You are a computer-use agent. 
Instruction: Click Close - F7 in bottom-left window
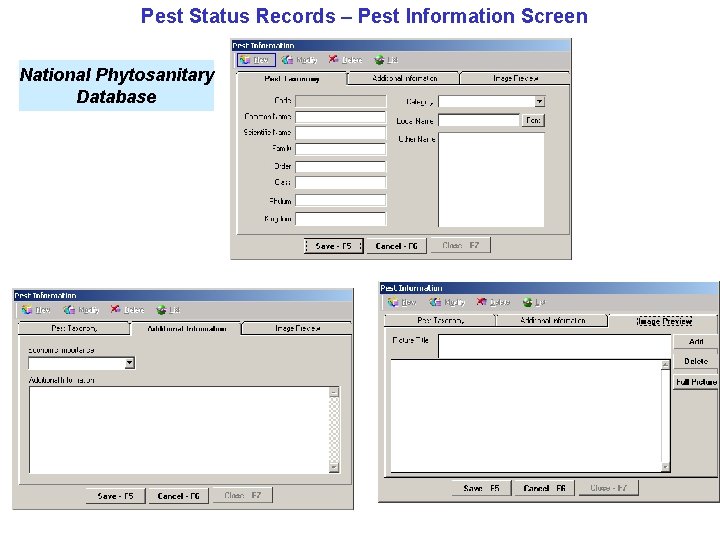(x=242, y=495)
